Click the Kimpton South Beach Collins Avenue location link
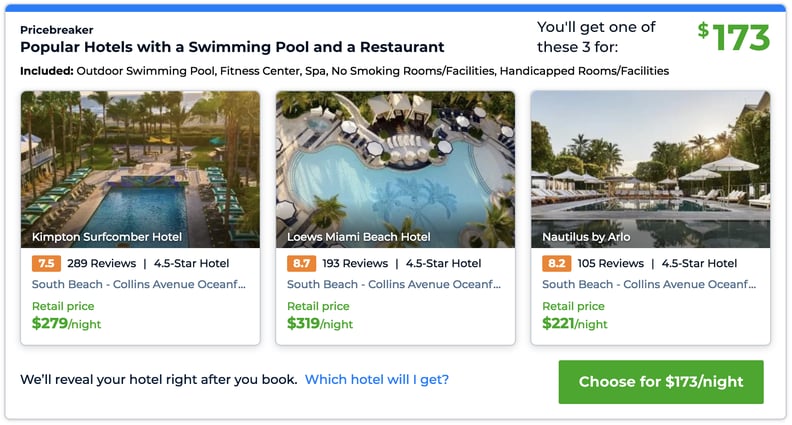792x425 pixels. 139,284
